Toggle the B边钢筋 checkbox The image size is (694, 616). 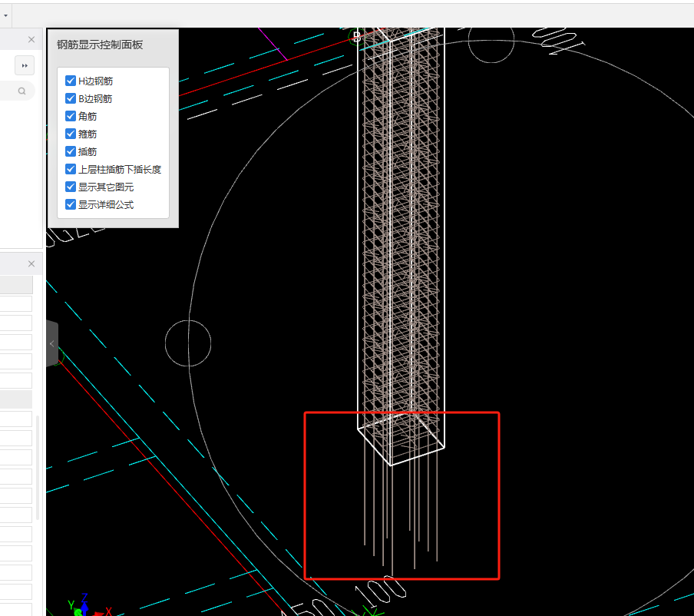pos(71,98)
